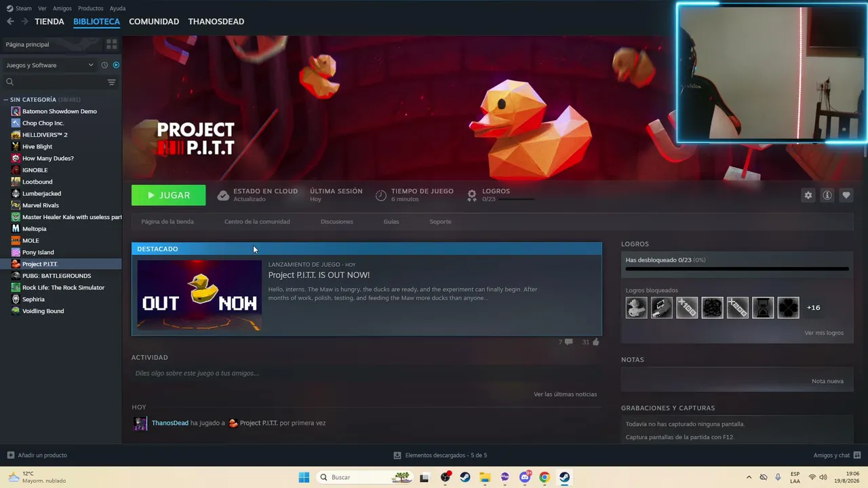Go back with the left navigation arrow
The image size is (868, 488).
[x=10, y=22]
